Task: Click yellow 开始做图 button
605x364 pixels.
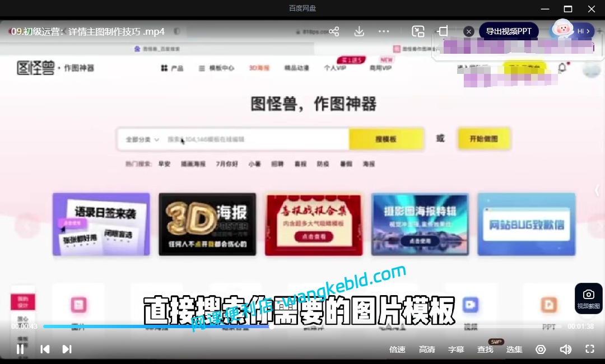Action: click(484, 139)
